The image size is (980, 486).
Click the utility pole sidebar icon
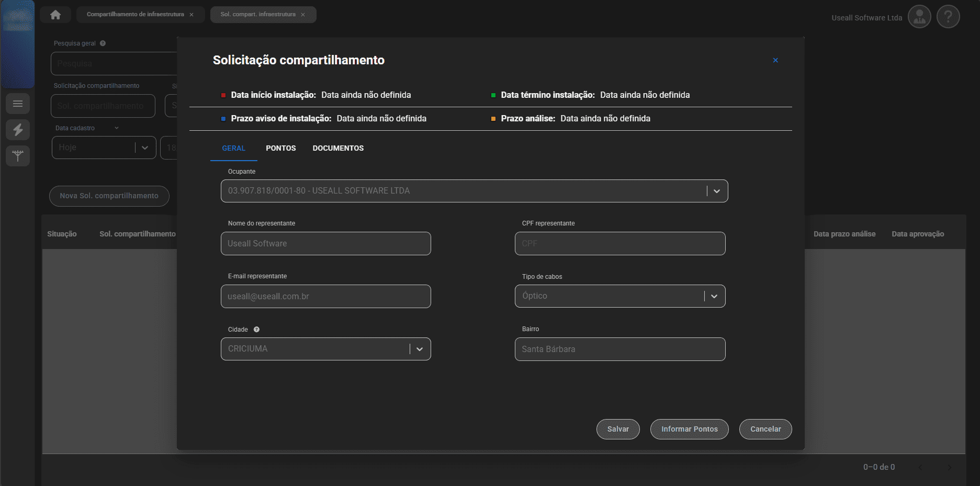pos(18,156)
